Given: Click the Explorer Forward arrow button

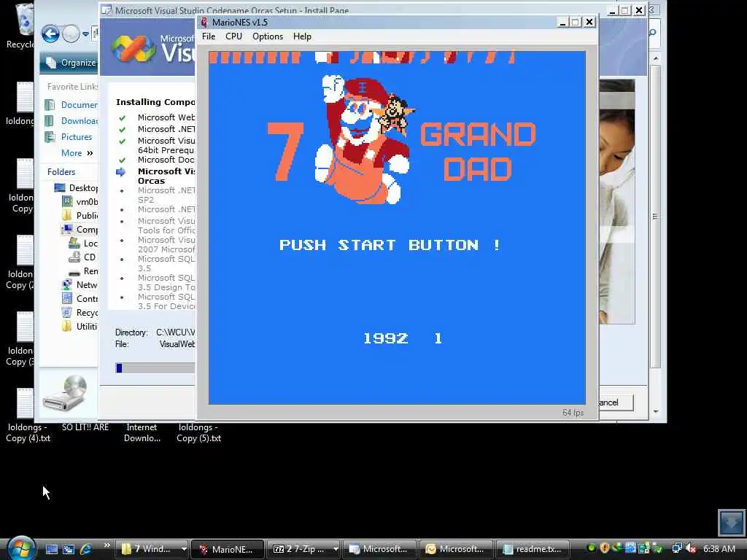Looking at the screenshot, I should 71,34.
